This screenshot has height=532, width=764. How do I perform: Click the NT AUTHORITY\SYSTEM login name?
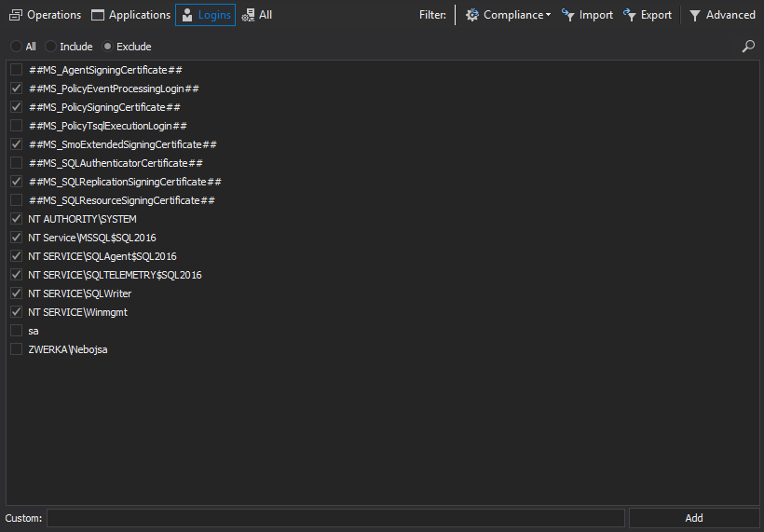click(82, 219)
